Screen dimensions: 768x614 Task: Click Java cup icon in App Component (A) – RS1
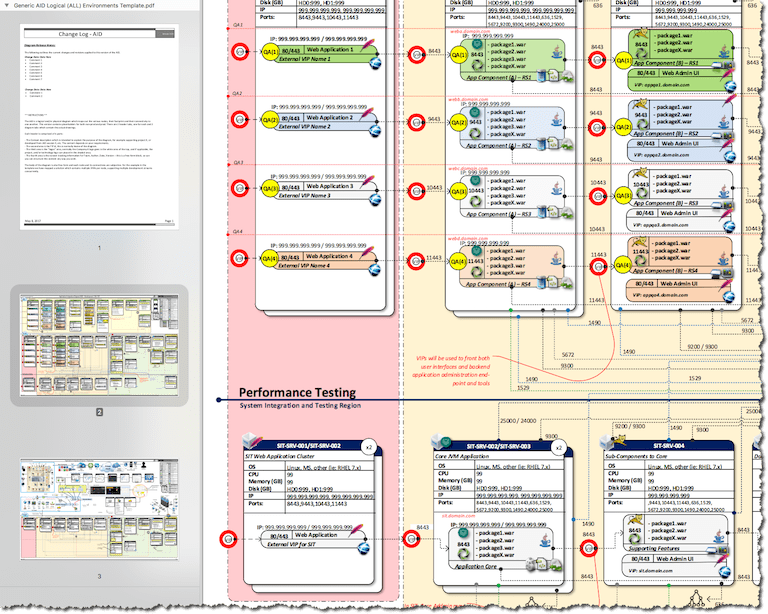point(557,51)
